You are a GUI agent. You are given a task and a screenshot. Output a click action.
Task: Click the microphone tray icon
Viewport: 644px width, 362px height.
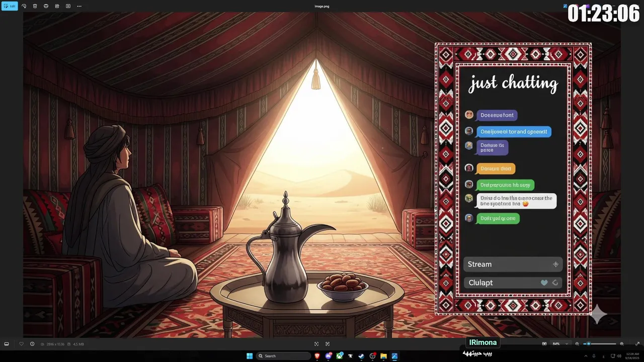click(x=594, y=356)
